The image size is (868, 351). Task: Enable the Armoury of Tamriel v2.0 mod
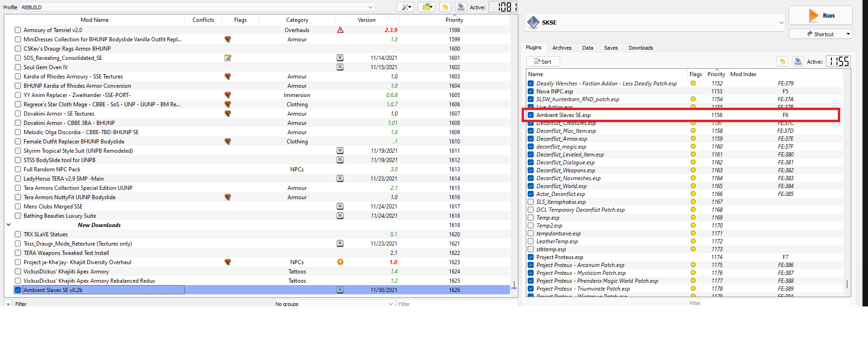18,30
